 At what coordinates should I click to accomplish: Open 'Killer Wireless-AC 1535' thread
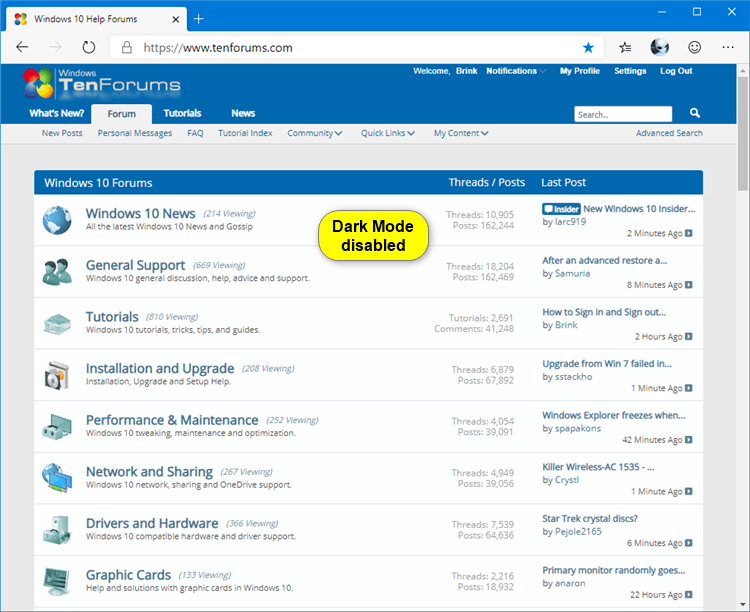[598, 467]
